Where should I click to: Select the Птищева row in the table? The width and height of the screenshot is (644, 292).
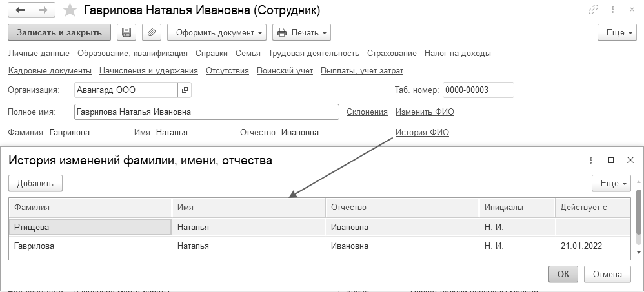pos(90,227)
